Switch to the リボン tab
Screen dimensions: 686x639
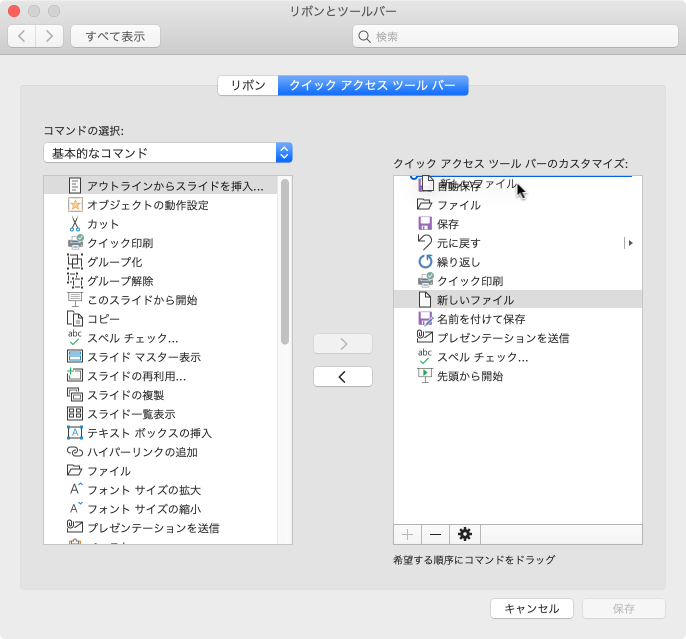pos(248,86)
